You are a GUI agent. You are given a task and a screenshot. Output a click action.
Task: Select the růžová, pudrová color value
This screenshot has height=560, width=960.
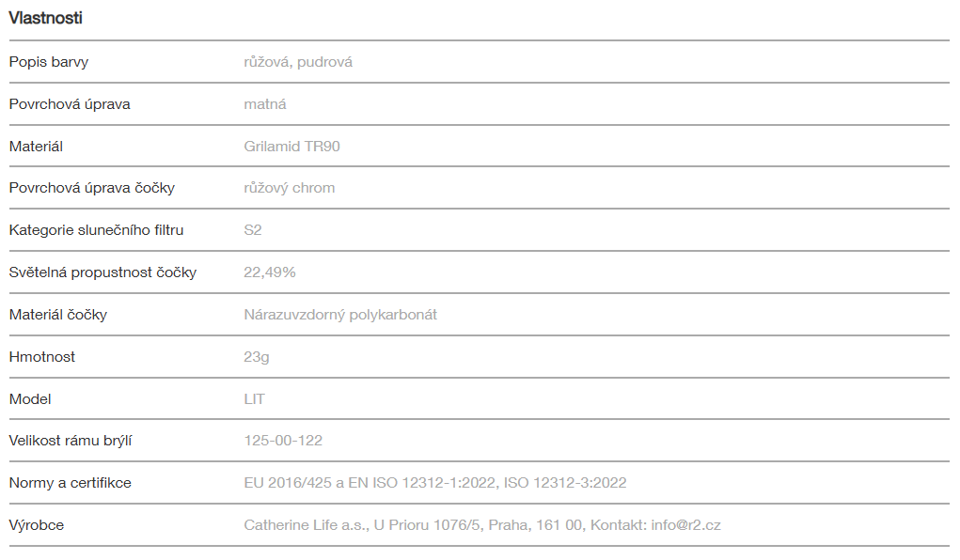pyautogui.click(x=298, y=62)
